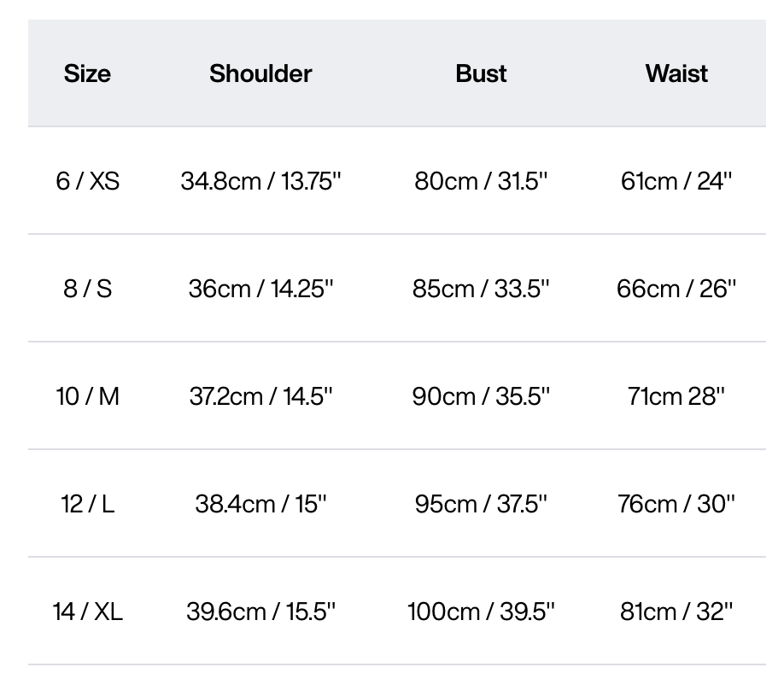Click the Shoulder column header

[x=260, y=74]
